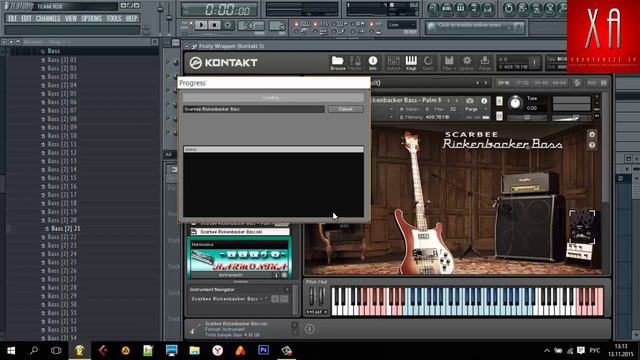The height and width of the screenshot is (360, 640).
Task: Click the tempo display
Action: click(251, 26)
